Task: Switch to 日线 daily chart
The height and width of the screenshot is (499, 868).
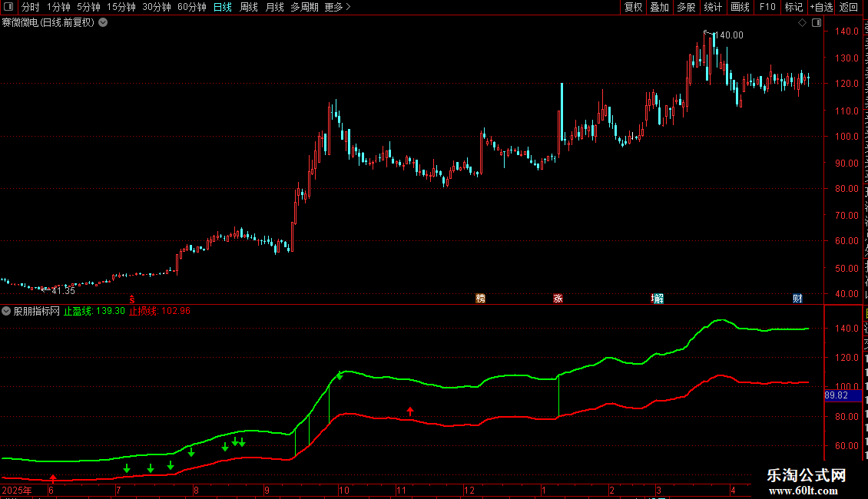Action: pyautogui.click(x=223, y=7)
